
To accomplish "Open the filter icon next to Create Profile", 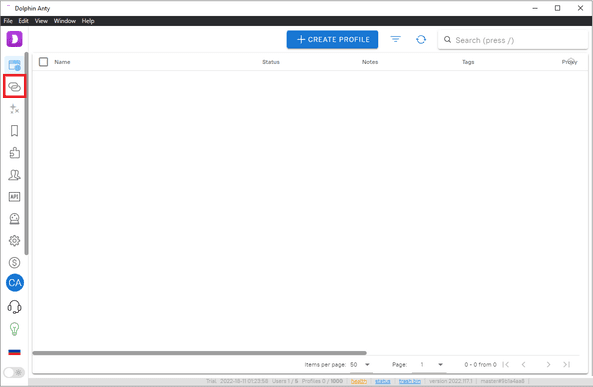I will pos(396,39).
